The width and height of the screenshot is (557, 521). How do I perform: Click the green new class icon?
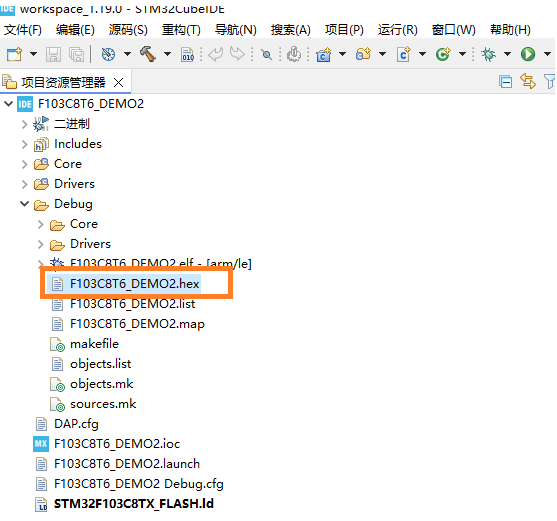pyautogui.click(x=443, y=54)
